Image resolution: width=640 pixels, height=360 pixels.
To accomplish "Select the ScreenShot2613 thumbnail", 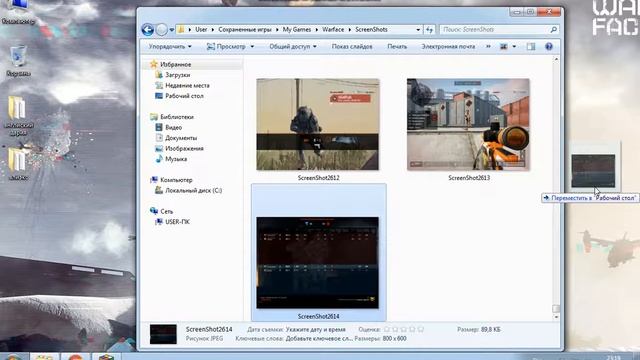I will [468, 124].
